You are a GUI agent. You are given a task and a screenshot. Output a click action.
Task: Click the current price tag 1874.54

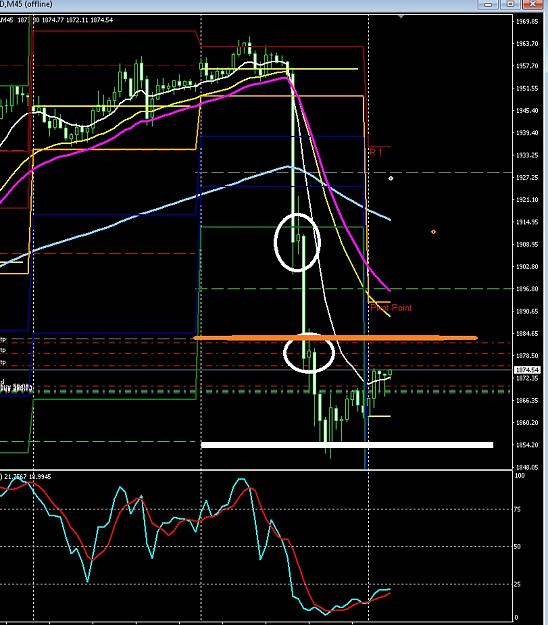tap(527, 370)
